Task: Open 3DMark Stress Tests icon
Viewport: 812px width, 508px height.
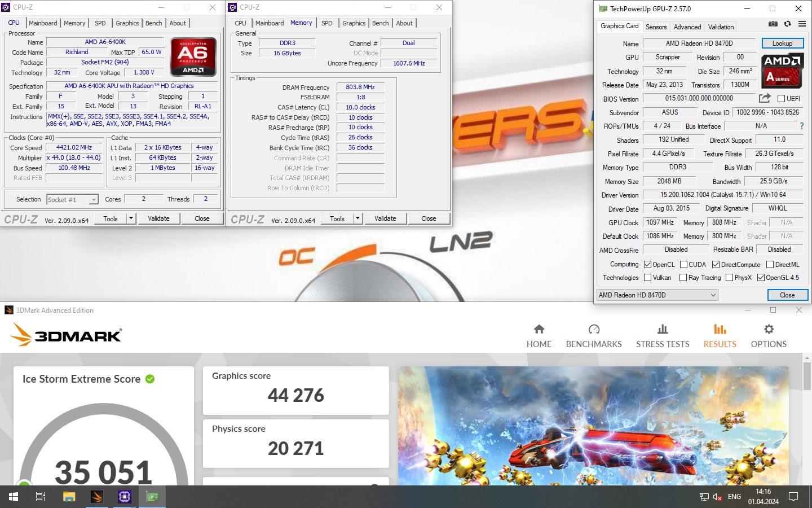Action: (663, 329)
